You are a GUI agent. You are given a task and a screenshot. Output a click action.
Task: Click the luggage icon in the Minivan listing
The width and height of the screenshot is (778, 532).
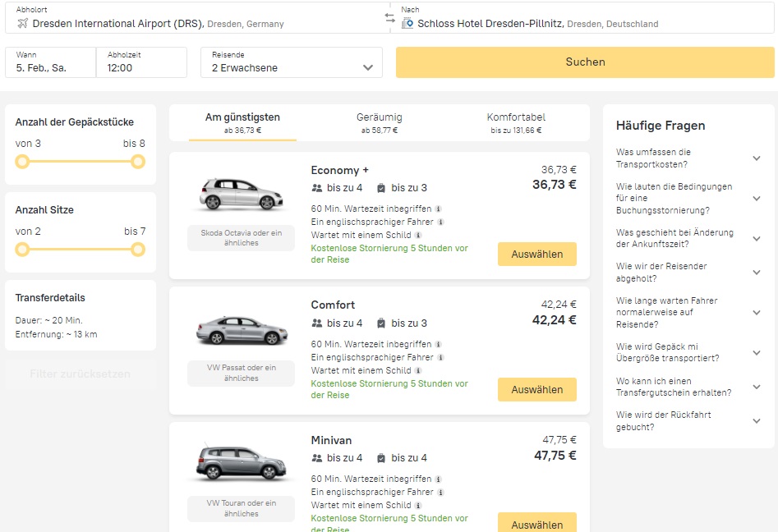[381, 458]
